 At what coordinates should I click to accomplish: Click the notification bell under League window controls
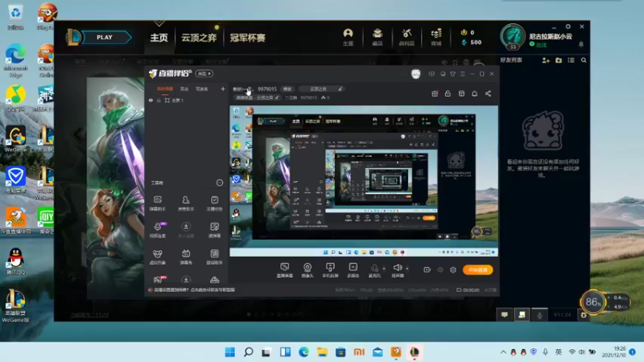(580, 44)
